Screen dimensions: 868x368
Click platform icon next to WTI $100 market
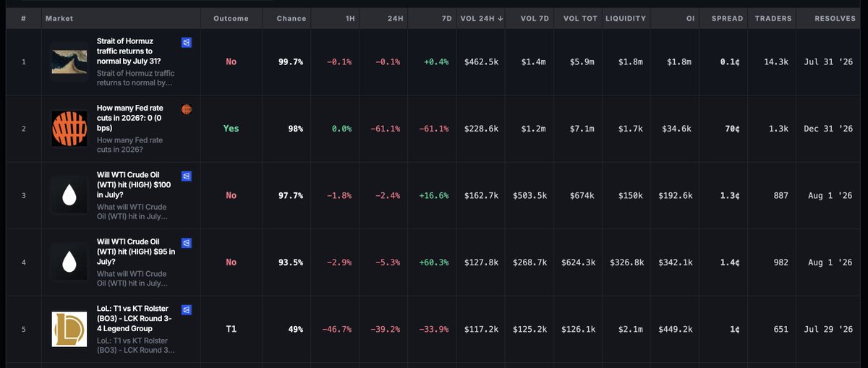pos(186,176)
